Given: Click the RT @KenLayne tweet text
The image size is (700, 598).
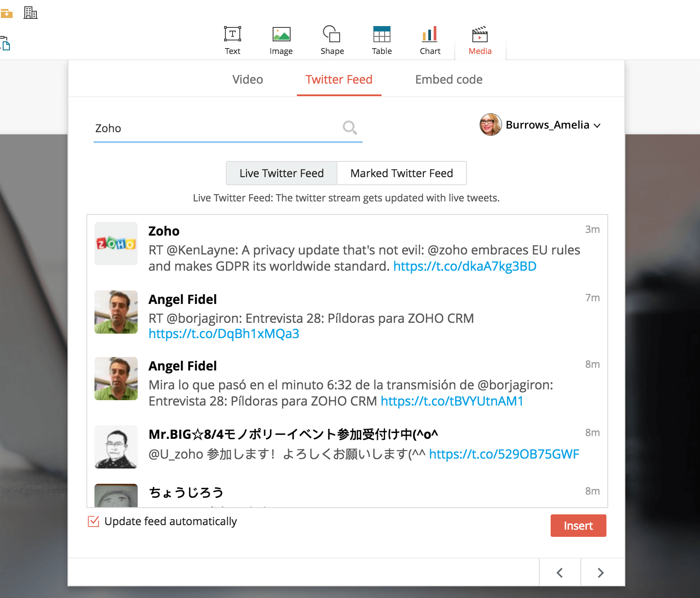Looking at the screenshot, I should coord(364,258).
